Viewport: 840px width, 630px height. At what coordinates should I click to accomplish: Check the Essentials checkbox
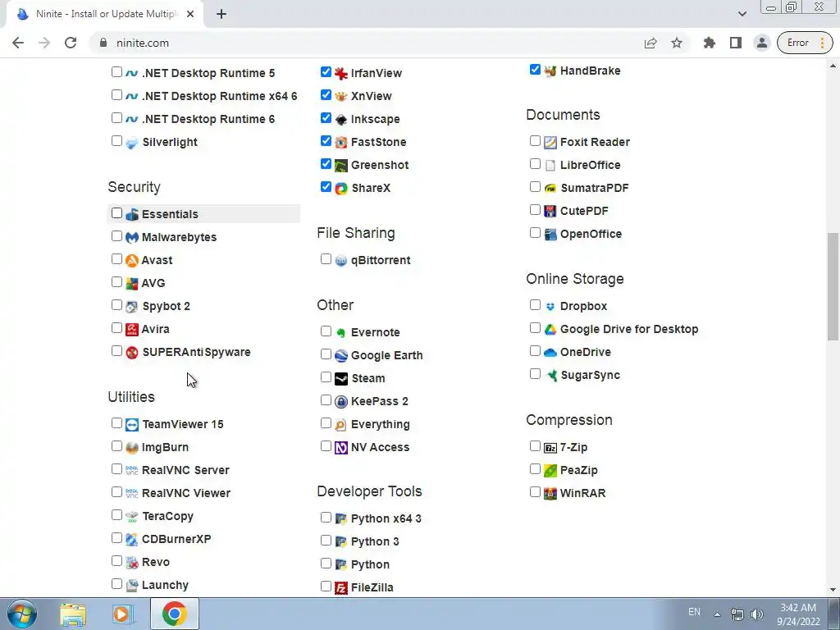[116, 213]
